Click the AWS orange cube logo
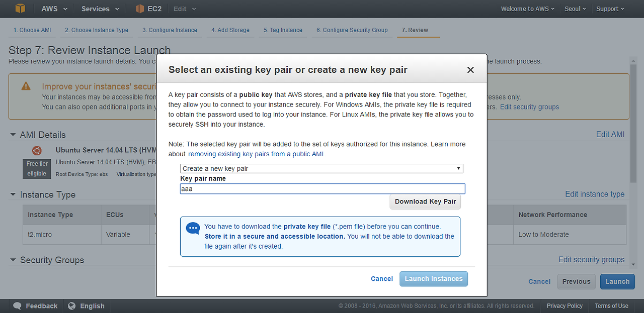 coord(20,9)
